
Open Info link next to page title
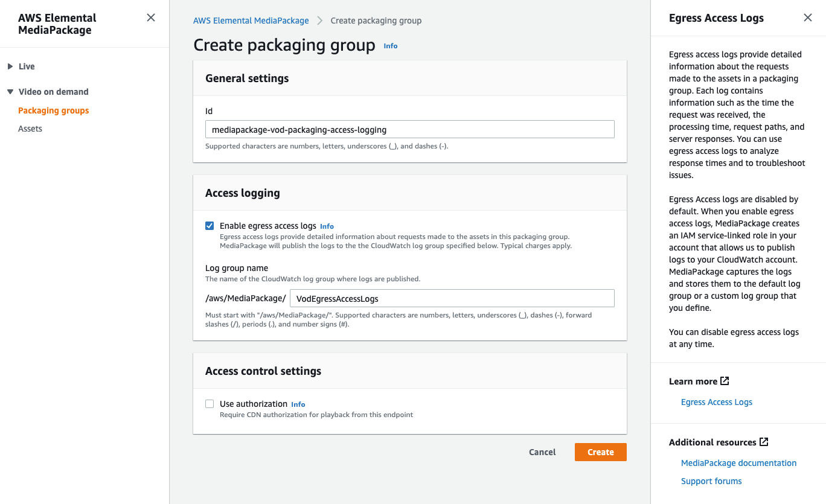click(x=391, y=46)
